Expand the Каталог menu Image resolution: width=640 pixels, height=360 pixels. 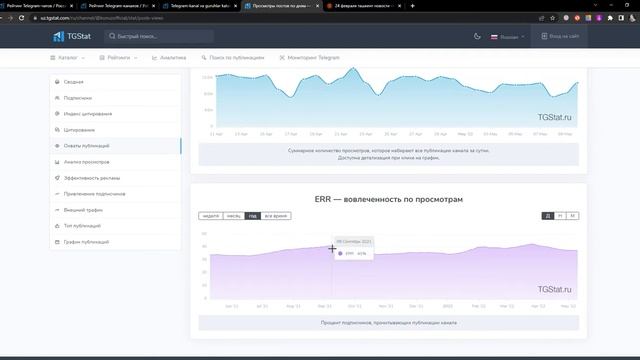[x=67, y=58]
